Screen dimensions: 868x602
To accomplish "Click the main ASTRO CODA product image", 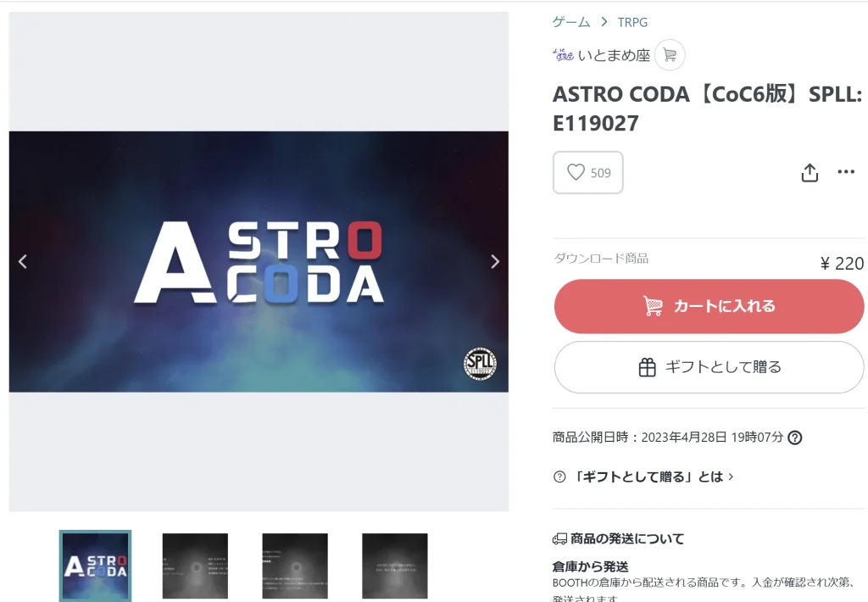I will click(259, 261).
